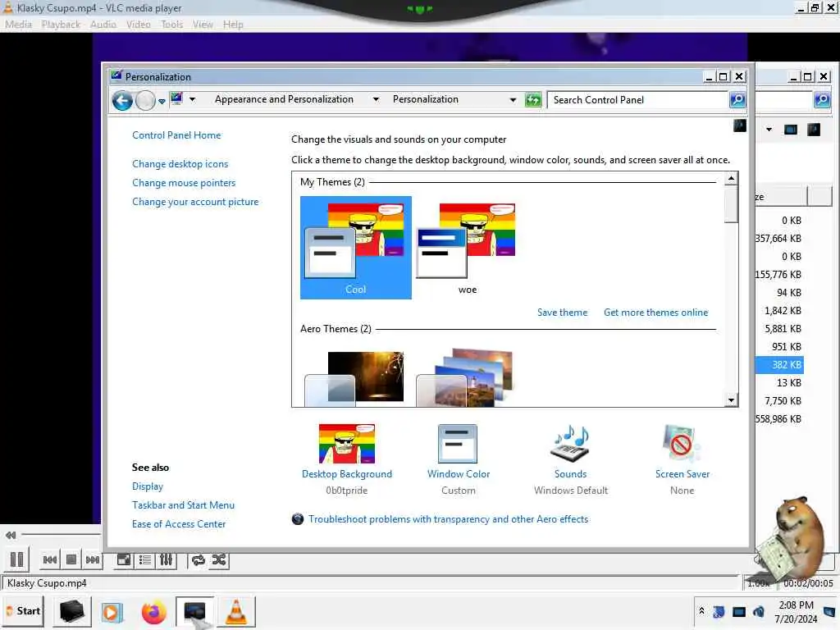Open VLC extended settings equalizer button

point(166,559)
